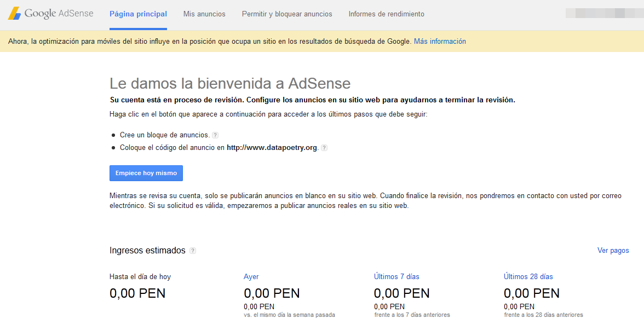The width and height of the screenshot is (644, 330).
Task: Open help icon beside Cree un bloque de anuncios
Action: (x=215, y=135)
